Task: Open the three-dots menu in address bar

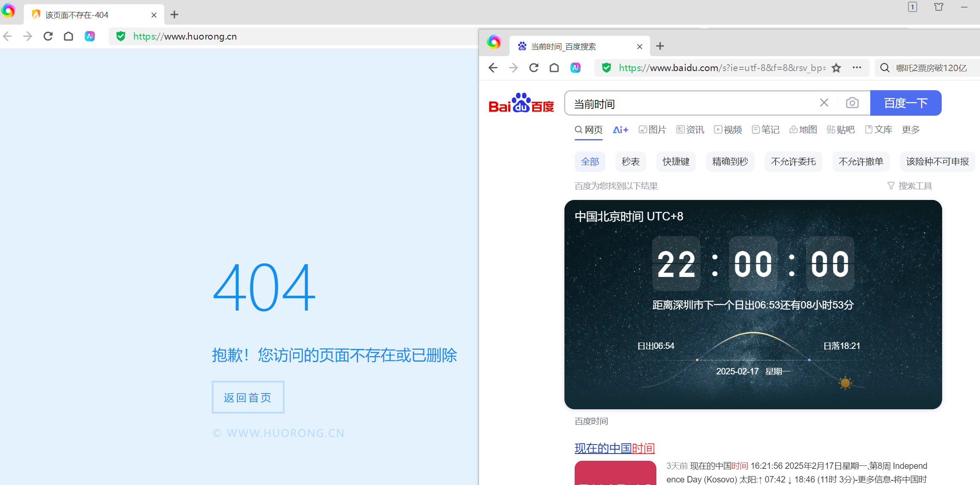Action: (857, 68)
